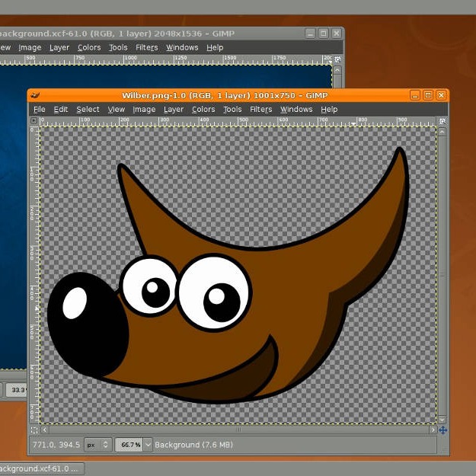Maximize the background.xcf window
This screenshot has height=476, width=476.
coord(324,34)
